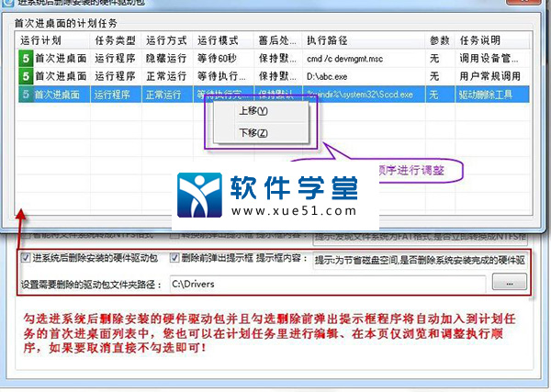Image resolution: width=551 pixels, height=392 pixels.
Task: Click 隐藏运行 in the first row
Action: (x=166, y=59)
